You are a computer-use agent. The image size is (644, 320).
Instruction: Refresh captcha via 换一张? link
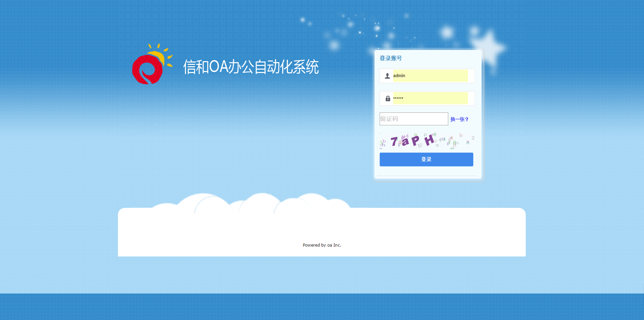tap(459, 119)
